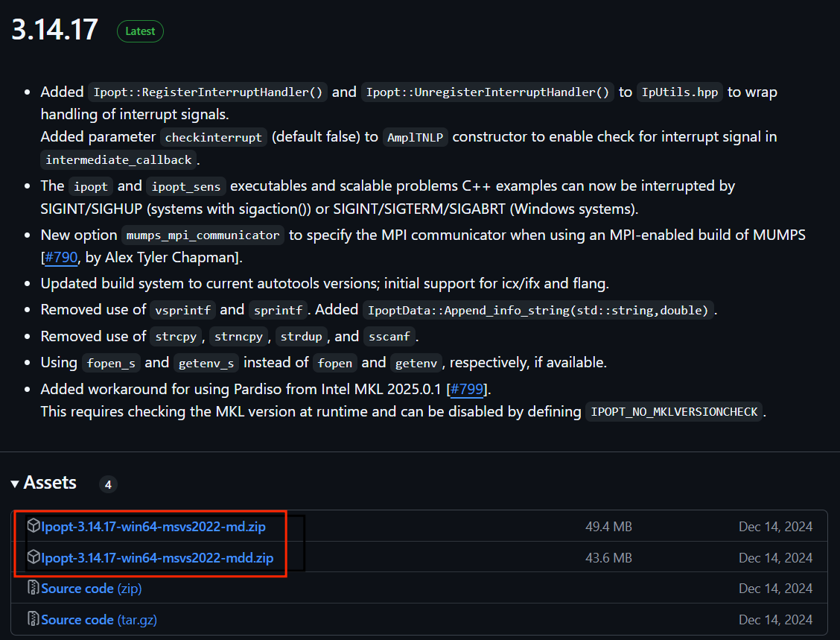Click the package icon beside Ipopt-3.14.17-win64-msvs2022-md.zip
Viewport: 840px width, 640px height.
(x=34, y=526)
